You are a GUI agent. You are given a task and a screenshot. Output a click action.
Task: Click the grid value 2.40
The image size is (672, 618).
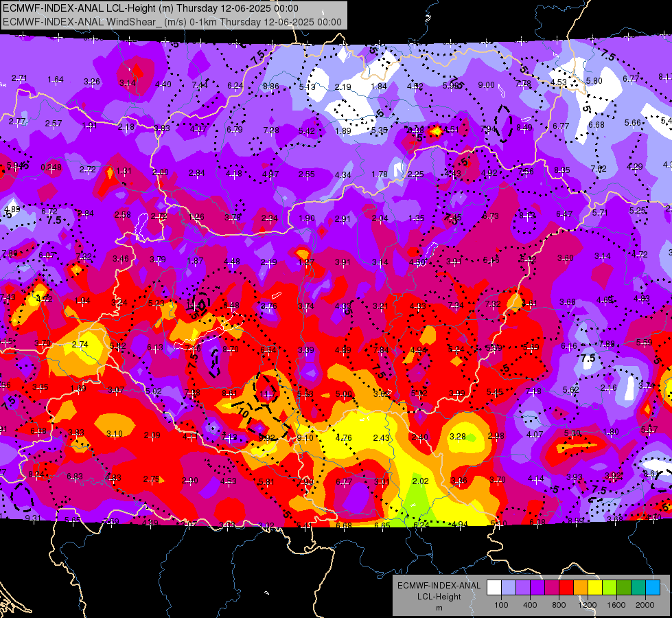click(419, 437)
